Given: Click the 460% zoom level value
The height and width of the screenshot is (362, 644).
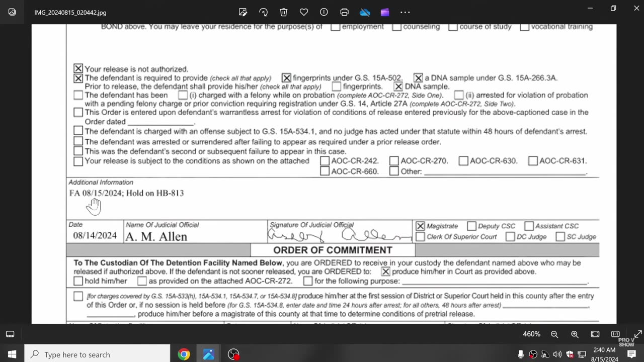Looking at the screenshot, I should [531, 334].
